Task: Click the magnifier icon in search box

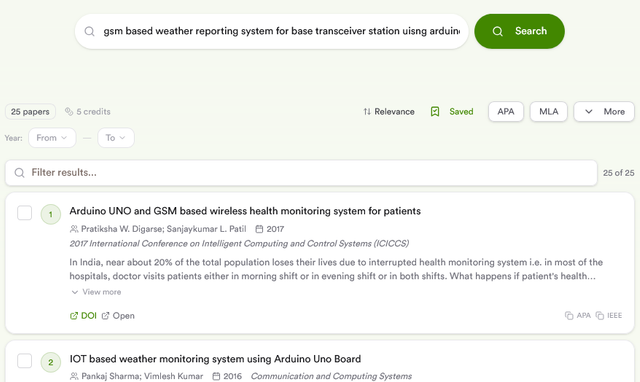Action: click(x=89, y=31)
